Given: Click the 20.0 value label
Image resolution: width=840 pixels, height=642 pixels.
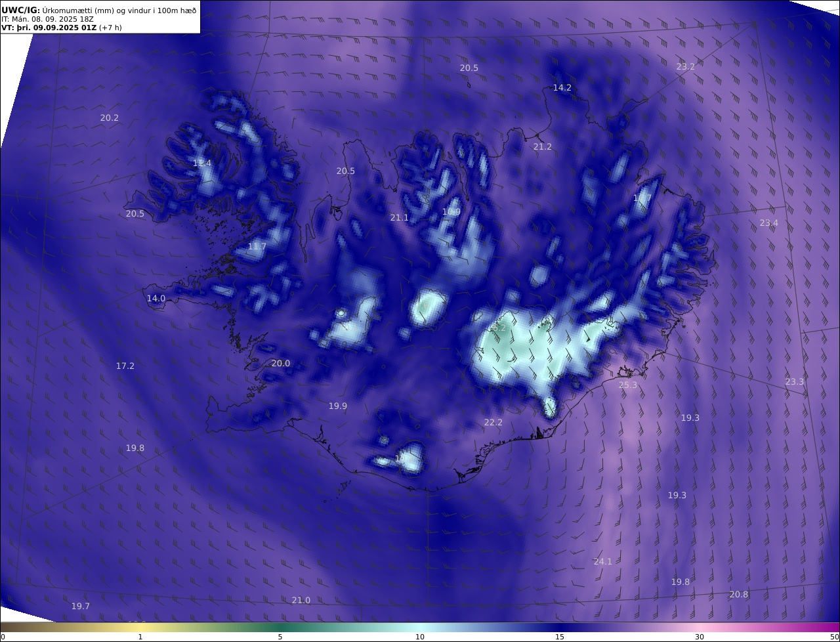Looking at the screenshot, I should 280,364.
